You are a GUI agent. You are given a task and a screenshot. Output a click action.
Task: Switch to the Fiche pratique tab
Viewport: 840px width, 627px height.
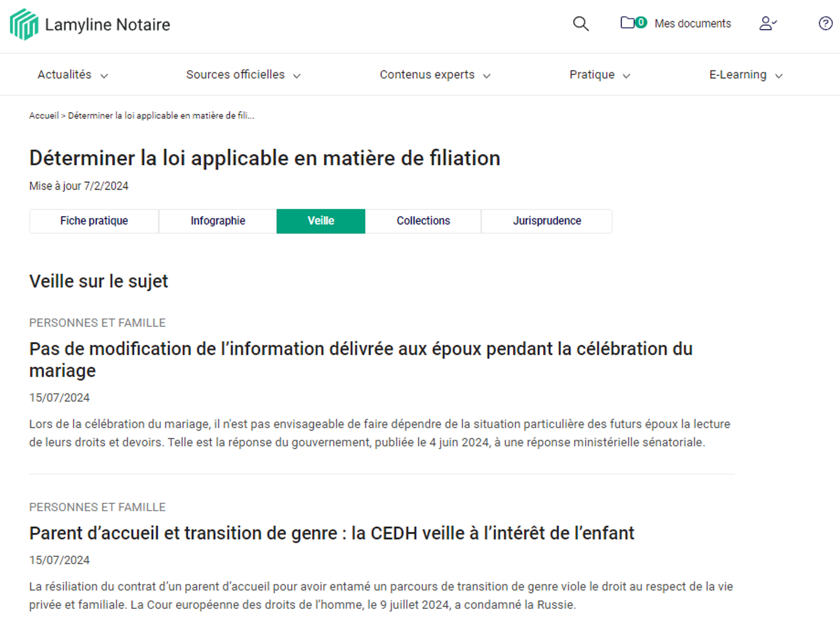[94, 220]
